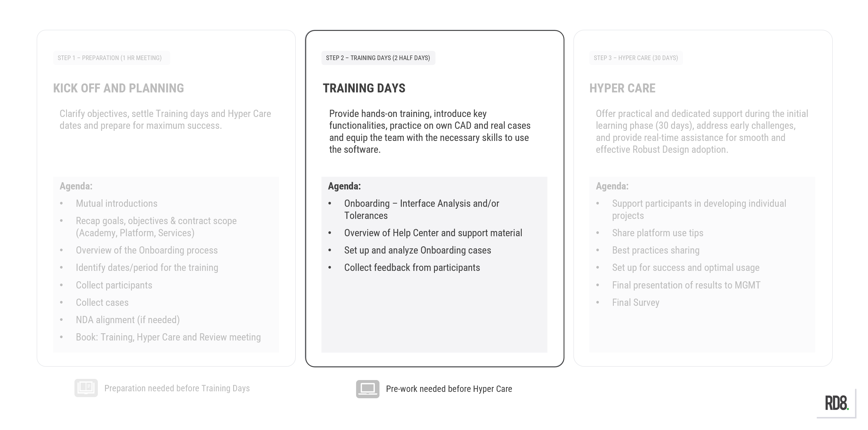Screen dimensions: 868x430
Task: Click 'Set up and analyze Onboarding cases'
Action: coord(418,250)
